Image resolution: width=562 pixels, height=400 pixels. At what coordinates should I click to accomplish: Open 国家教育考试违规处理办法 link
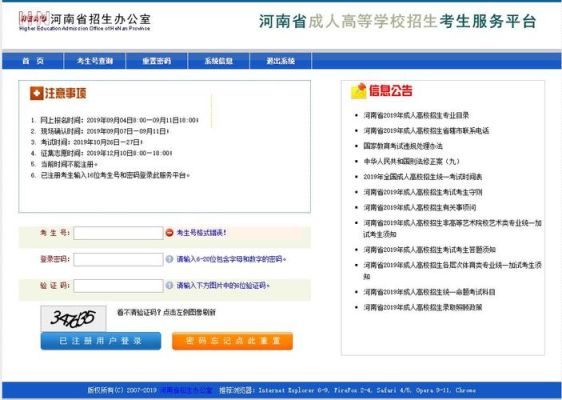click(x=403, y=146)
